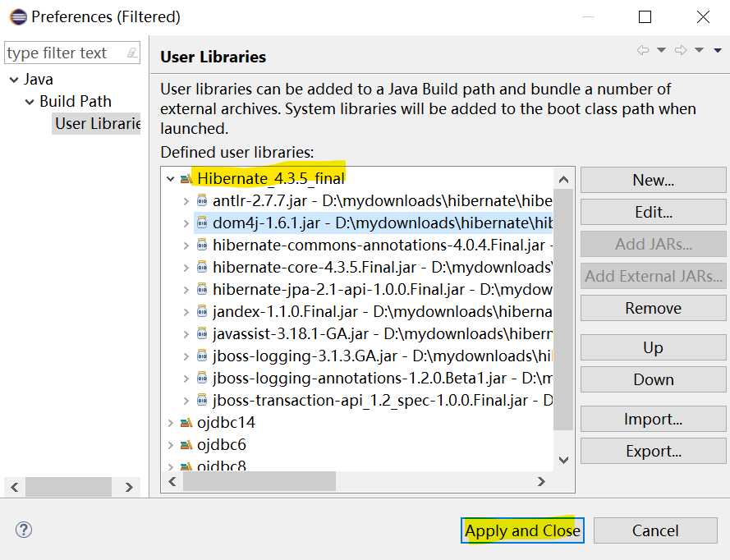The image size is (730, 560).
Task: Open the view menu triangle at the far right
Action: point(718,50)
